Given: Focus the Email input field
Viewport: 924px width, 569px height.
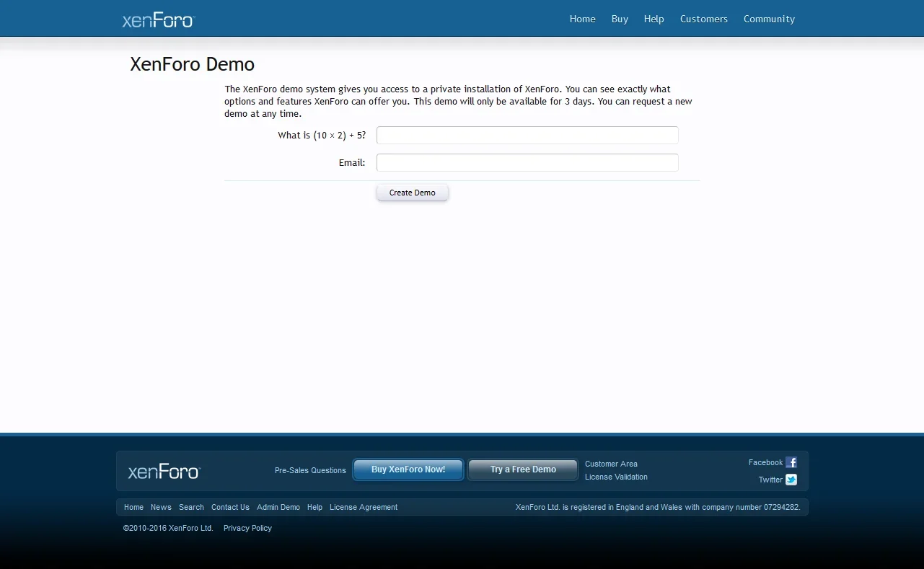Looking at the screenshot, I should tap(527, 162).
